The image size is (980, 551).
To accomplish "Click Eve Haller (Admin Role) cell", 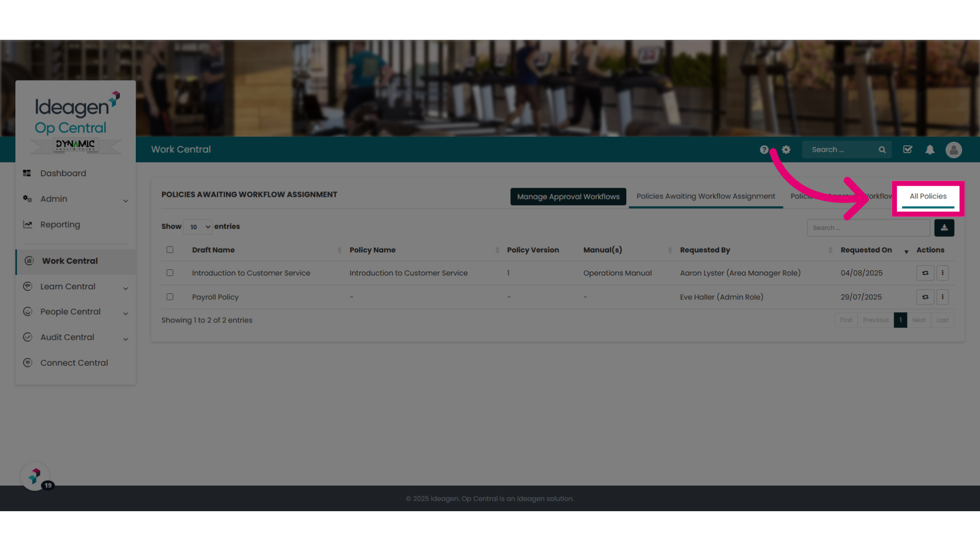I will tap(722, 297).
